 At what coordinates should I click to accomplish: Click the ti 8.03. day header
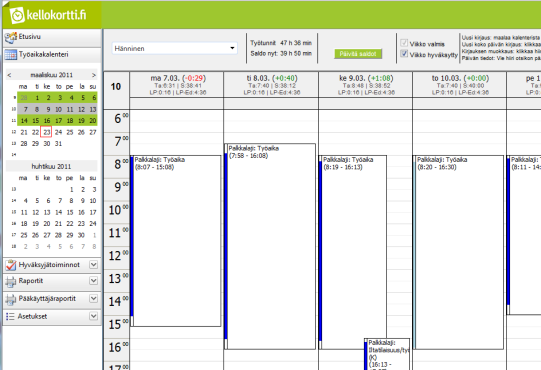pos(271,85)
